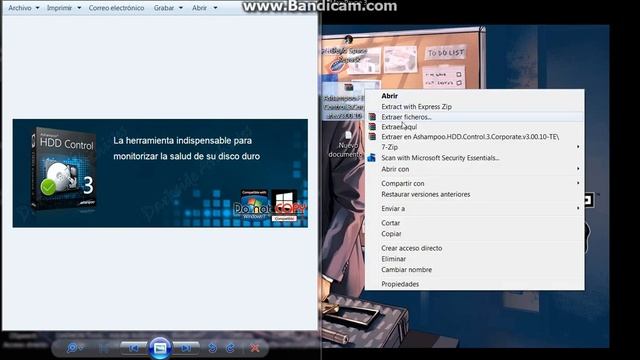Expand the Abrir con submenu
Viewport: 640px width, 360px height.
[474, 169]
